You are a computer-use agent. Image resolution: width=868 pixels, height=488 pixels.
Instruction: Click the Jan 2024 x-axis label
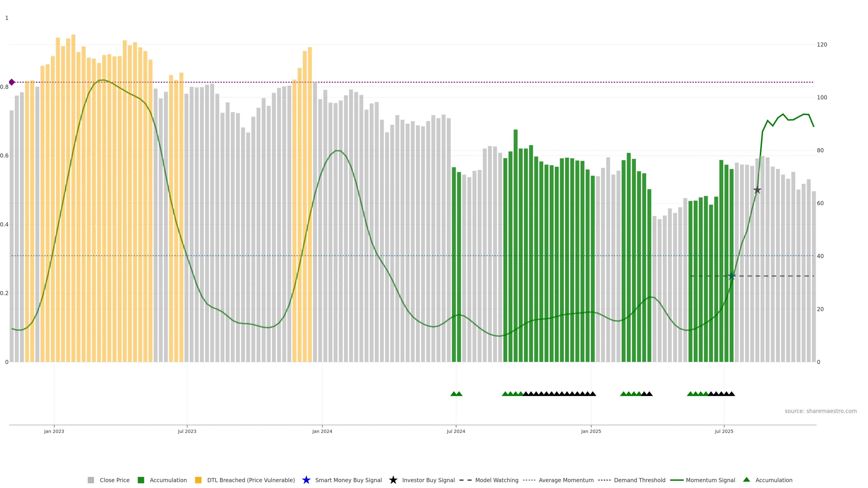(x=322, y=431)
